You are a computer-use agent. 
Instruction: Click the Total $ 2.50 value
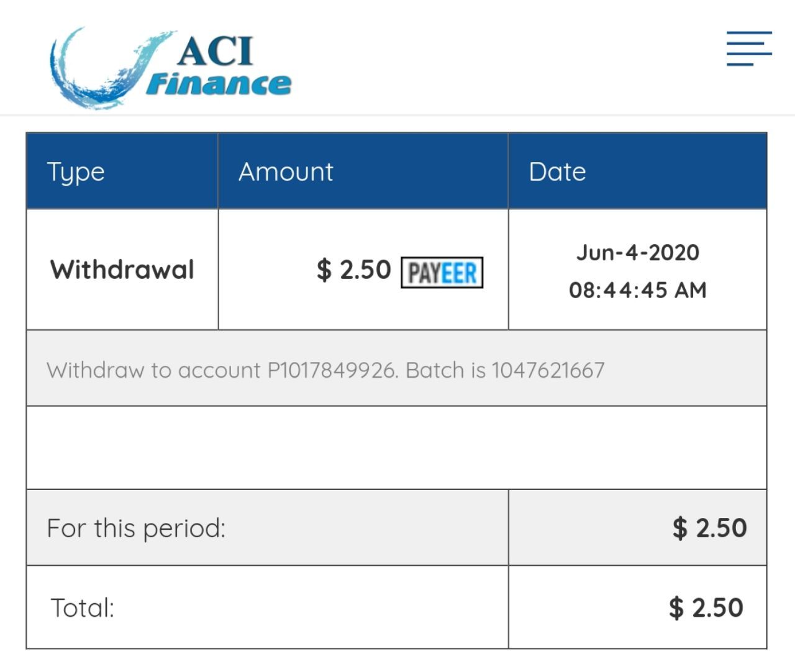pos(706,607)
